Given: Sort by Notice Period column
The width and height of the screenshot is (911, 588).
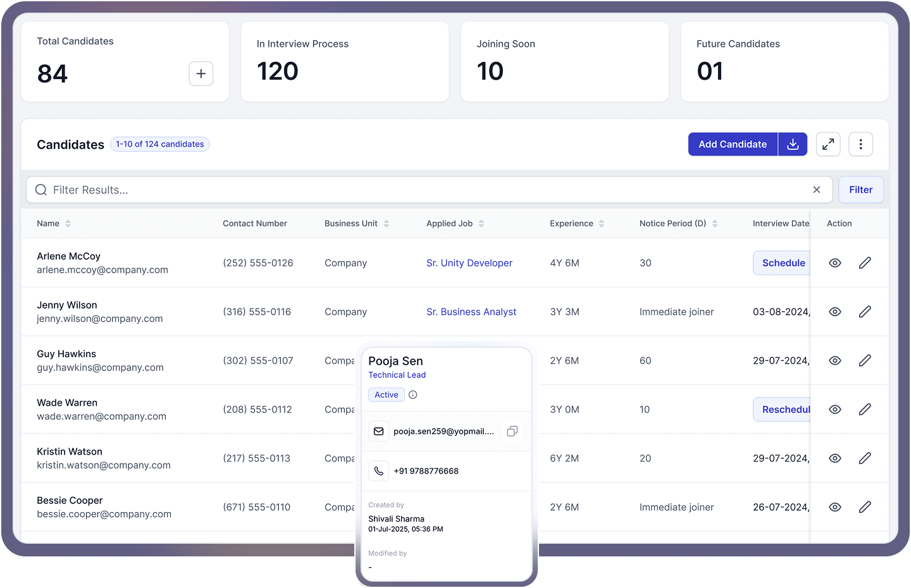Looking at the screenshot, I should pyautogui.click(x=715, y=224).
